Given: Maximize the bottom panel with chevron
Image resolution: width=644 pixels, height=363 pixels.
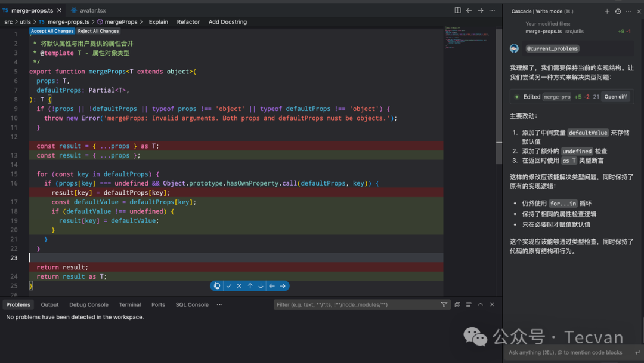Looking at the screenshot, I should (x=481, y=304).
